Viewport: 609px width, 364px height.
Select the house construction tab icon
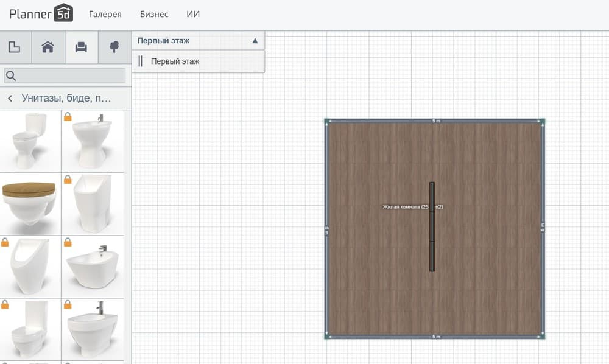coord(49,47)
